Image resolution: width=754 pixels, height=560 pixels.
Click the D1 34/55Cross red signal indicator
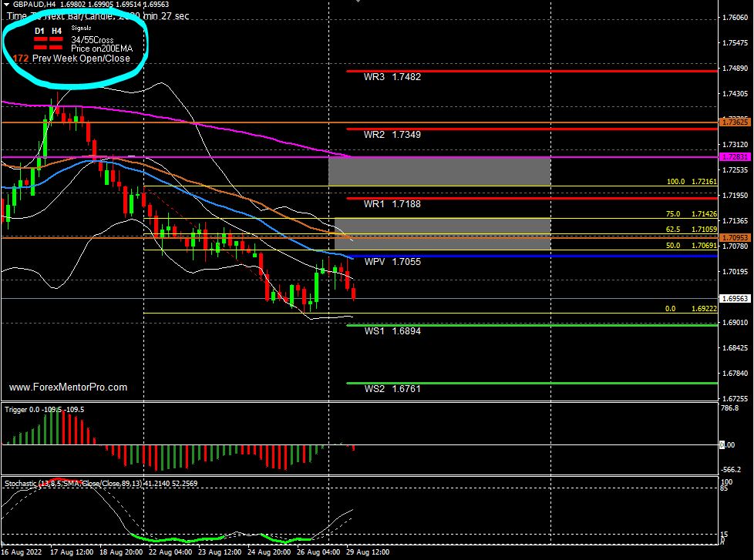39,39
